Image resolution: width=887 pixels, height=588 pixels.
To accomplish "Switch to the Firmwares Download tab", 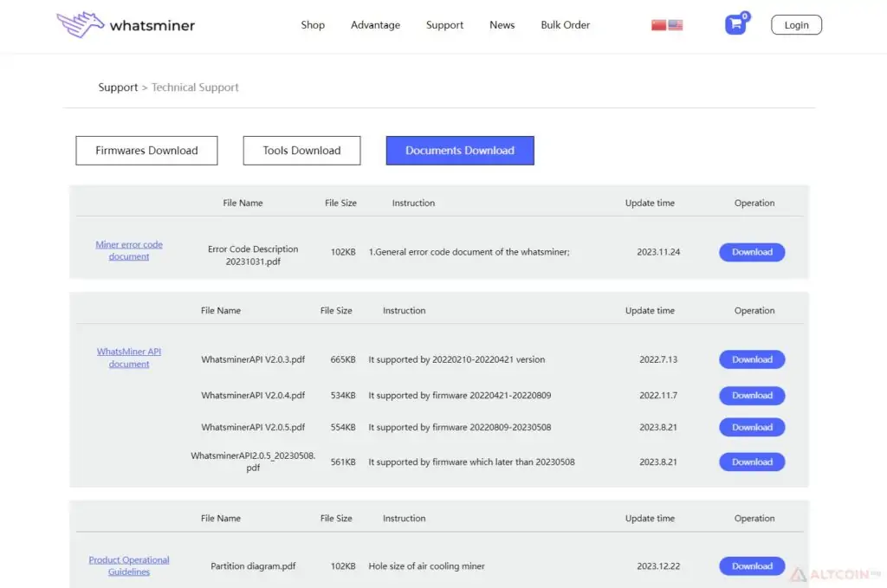I will [146, 151].
